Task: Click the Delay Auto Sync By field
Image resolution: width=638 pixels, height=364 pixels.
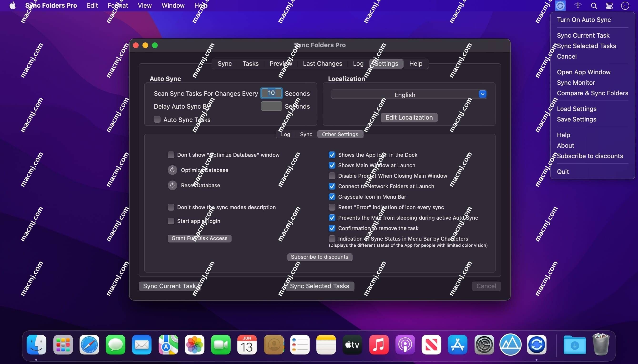Action: coord(272,106)
